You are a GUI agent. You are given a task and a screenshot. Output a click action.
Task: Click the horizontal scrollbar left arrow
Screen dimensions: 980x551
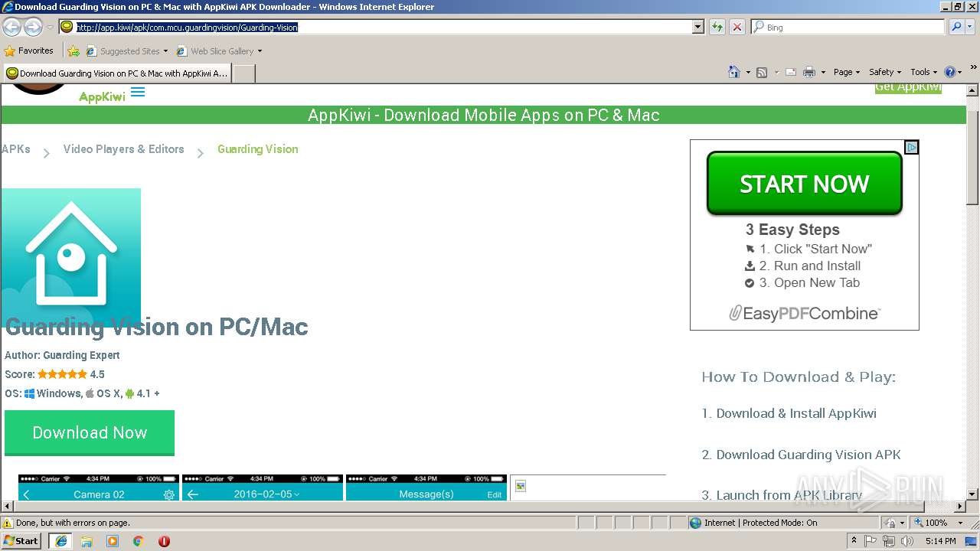7,507
